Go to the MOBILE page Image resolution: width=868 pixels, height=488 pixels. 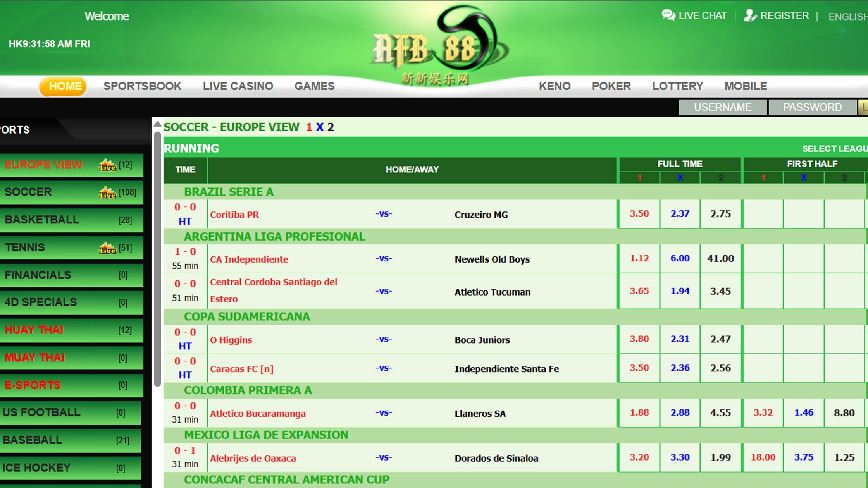tap(746, 86)
